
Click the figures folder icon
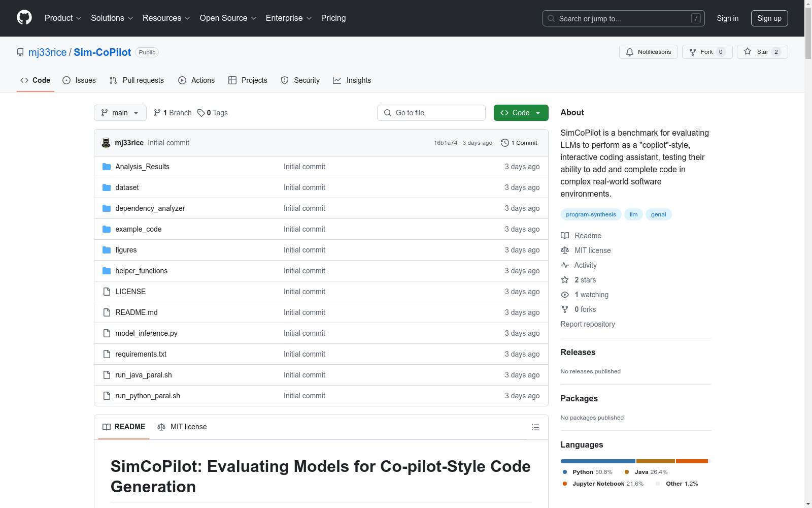pyautogui.click(x=107, y=250)
